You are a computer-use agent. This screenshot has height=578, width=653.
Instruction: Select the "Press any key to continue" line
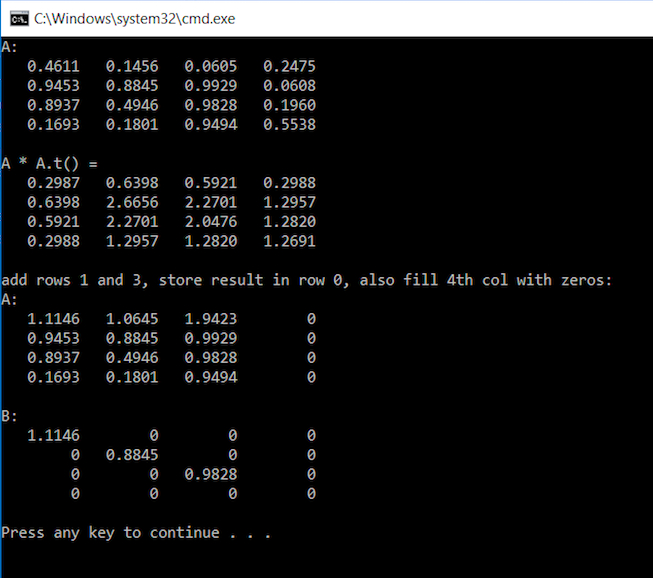pyautogui.click(x=136, y=533)
